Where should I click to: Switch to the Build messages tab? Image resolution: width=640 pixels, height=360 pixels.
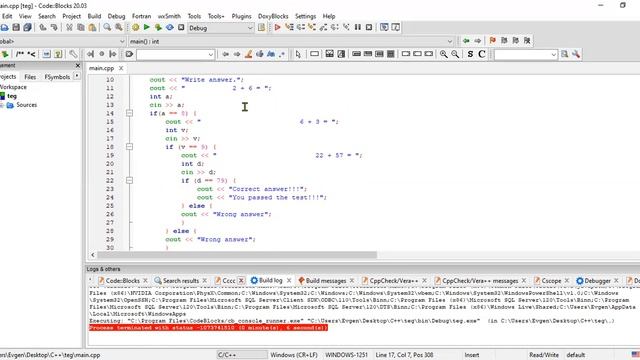[x=325, y=280]
